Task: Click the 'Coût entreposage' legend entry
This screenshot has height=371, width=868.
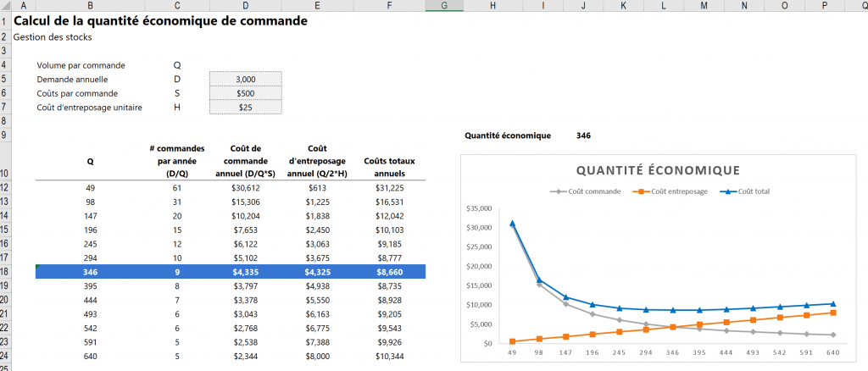Action: (x=670, y=191)
